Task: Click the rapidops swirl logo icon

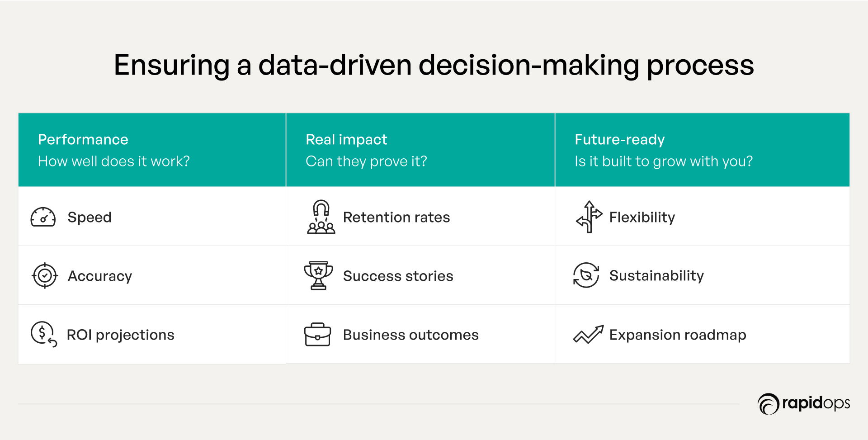Action: pyautogui.click(x=769, y=404)
